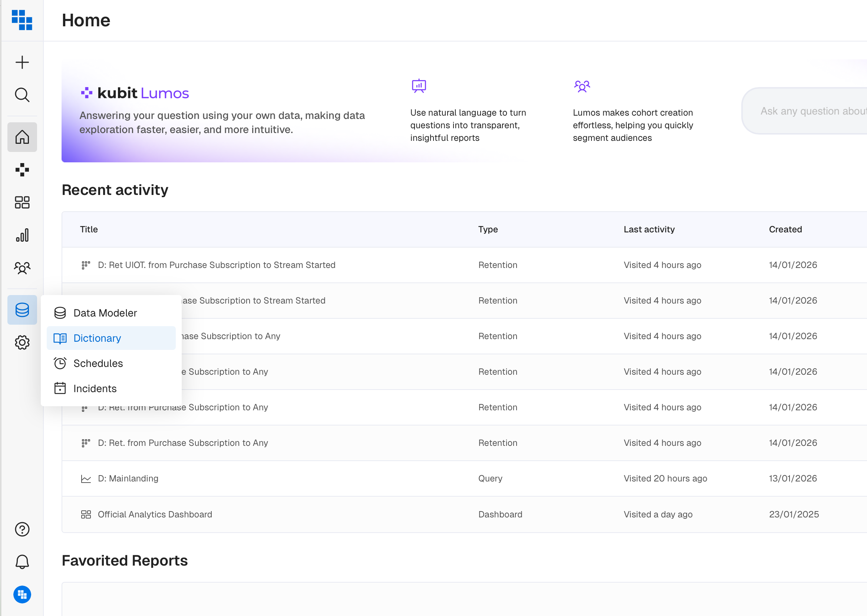Image resolution: width=867 pixels, height=616 pixels.
Task: Open Lumos from the sidebar icon
Action: (22, 169)
